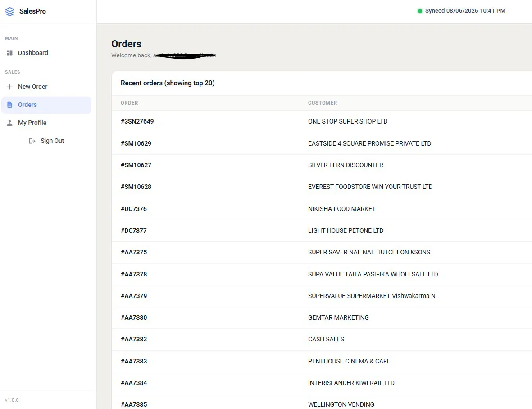Click the Sign Out arrow icon

click(x=32, y=141)
